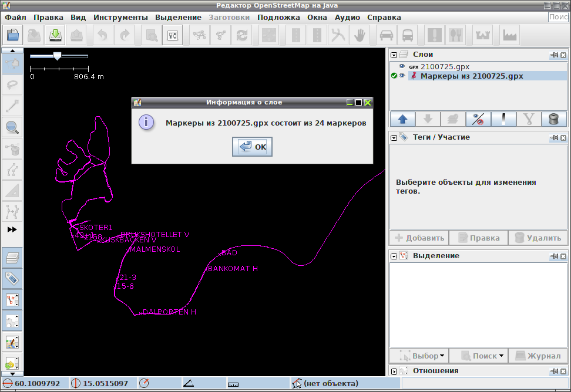Click the Журнал button
The image size is (571, 392).
point(538,356)
